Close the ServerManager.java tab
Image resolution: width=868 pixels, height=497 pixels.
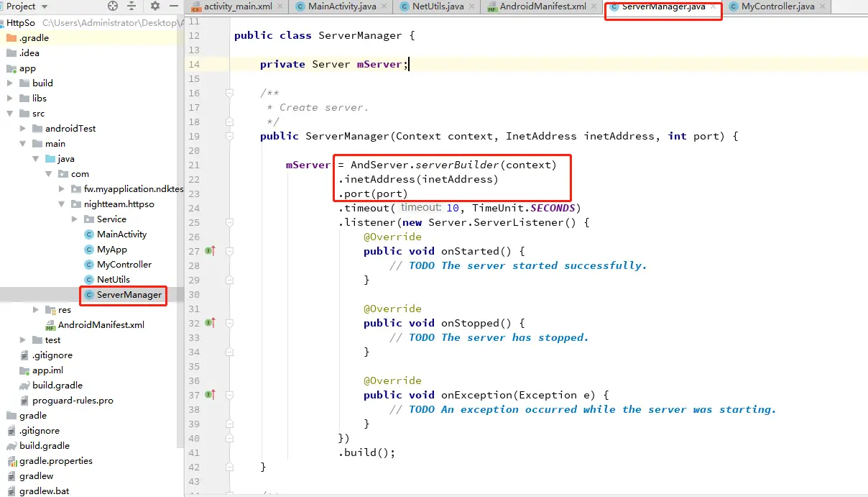(x=714, y=6)
